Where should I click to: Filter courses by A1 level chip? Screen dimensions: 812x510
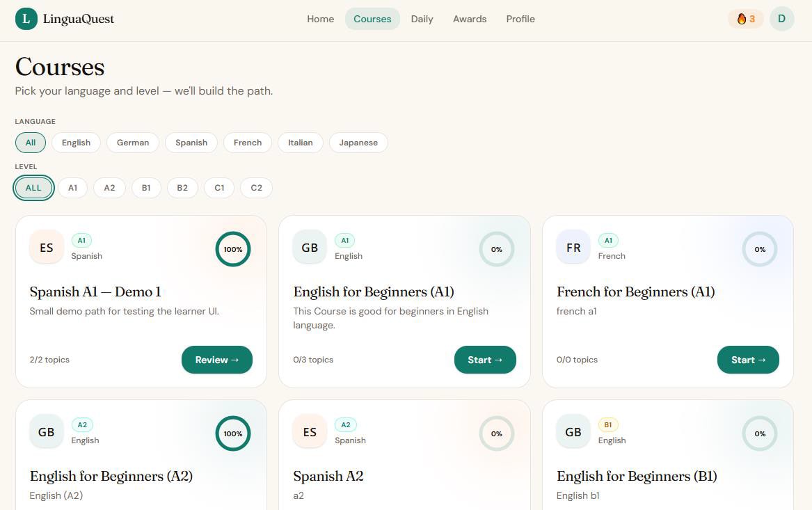point(72,188)
